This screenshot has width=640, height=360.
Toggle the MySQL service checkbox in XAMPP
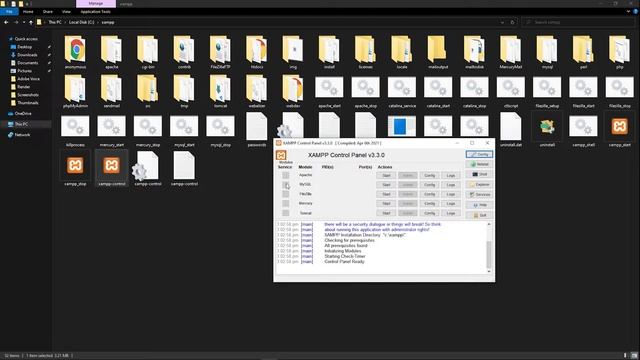[286, 185]
